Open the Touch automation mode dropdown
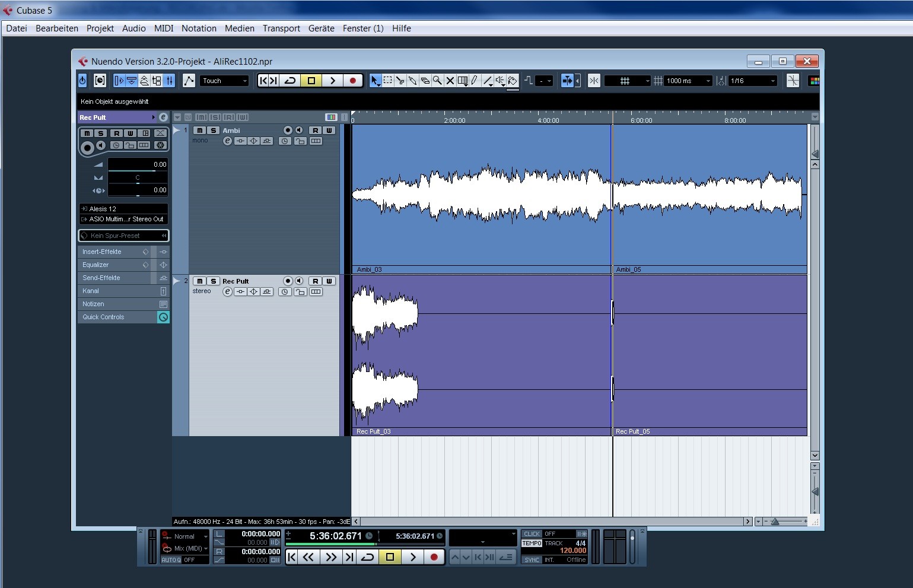Screen dimensions: 913x588 224,81
